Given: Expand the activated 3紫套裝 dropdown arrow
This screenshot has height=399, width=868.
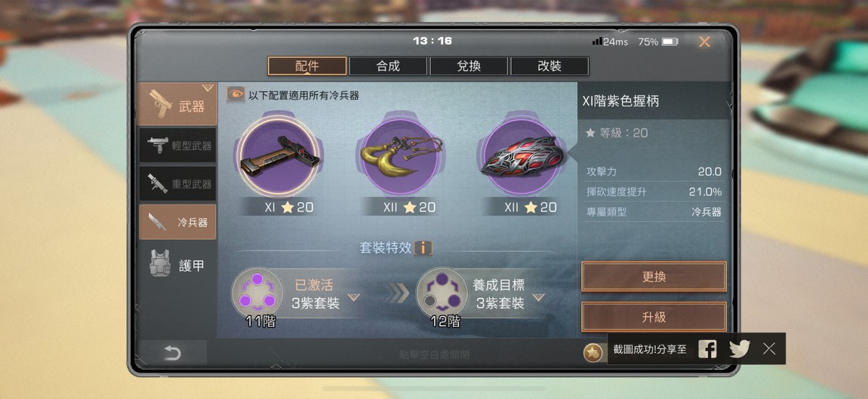Looking at the screenshot, I should point(354,297).
